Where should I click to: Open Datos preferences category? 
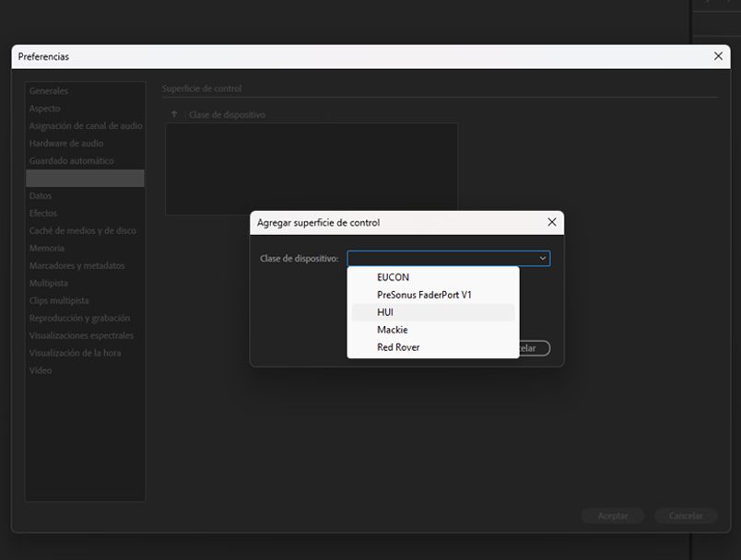pyautogui.click(x=85, y=195)
